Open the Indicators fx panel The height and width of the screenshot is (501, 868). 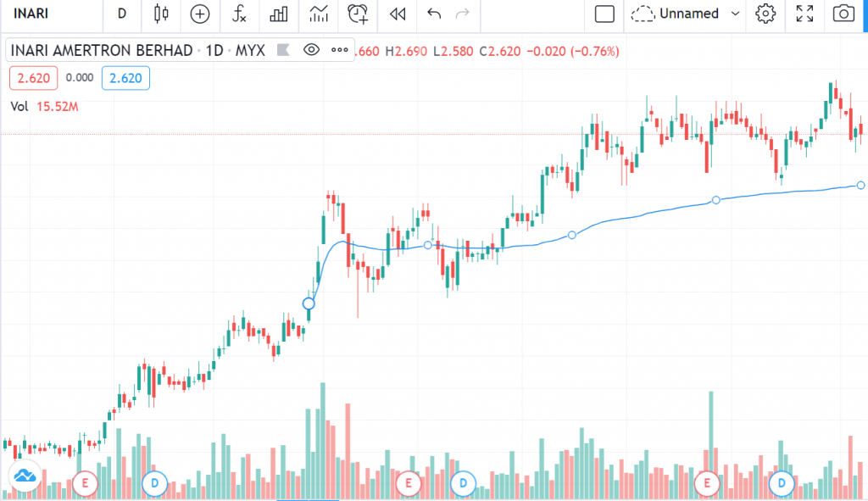coord(238,15)
